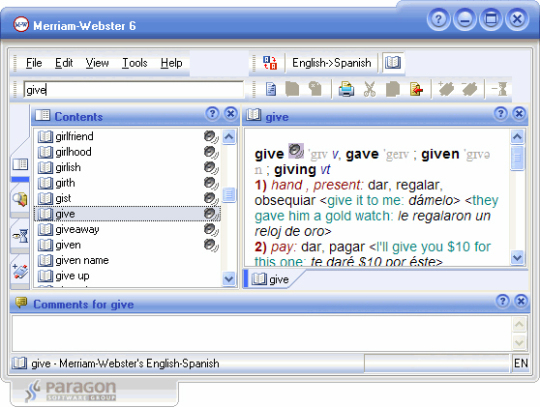Open the Contents sidebar tab icon
The height and width of the screenshot is (407, 540).
point(20,165)
